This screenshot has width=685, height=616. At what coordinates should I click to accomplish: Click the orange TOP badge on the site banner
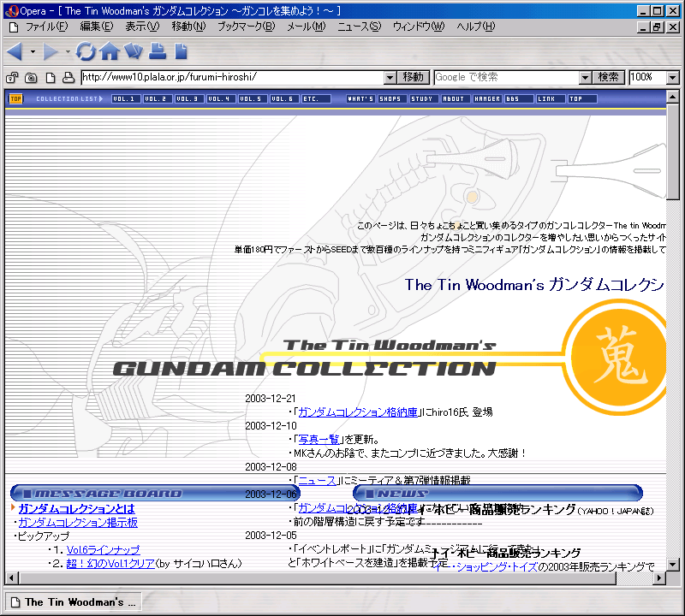[16, 99]
